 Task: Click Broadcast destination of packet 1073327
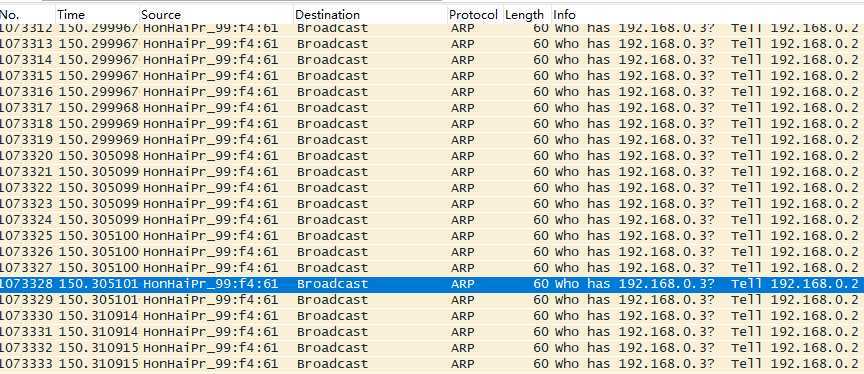(332, 268)
